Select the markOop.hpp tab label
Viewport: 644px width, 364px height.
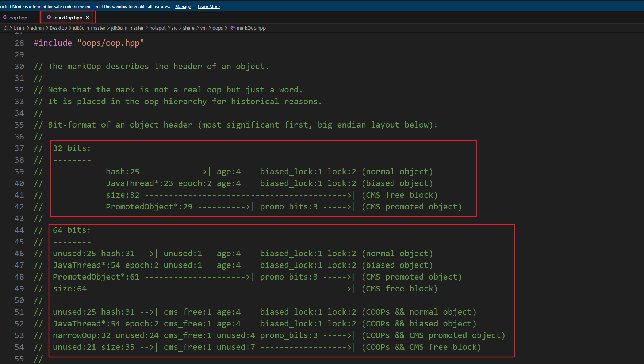[68, 18]
